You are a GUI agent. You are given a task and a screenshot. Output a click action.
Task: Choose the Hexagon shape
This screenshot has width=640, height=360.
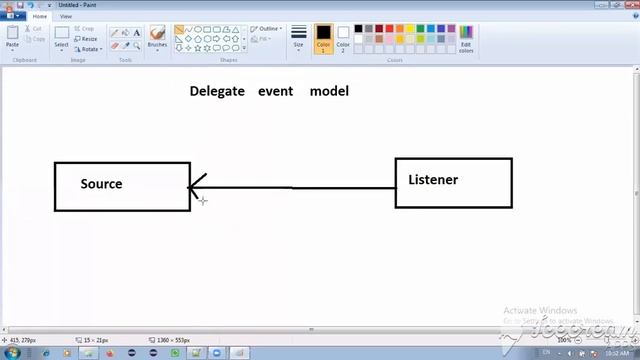(x=207, y=39)
